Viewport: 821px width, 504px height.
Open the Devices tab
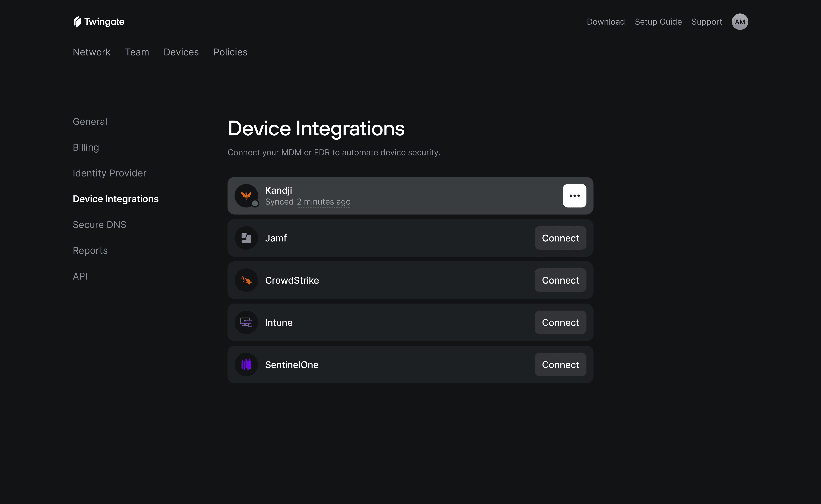pyautogui.click(x=181, y=52)
